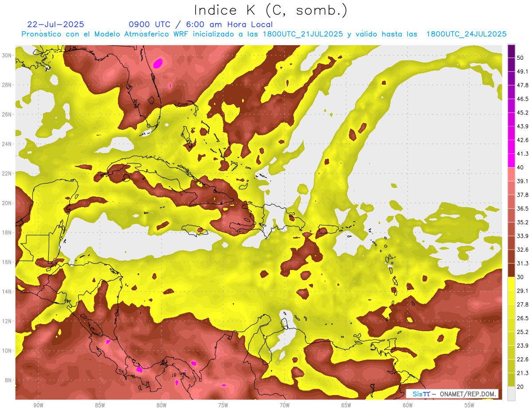Image resolution: width=532 pixels, height=411 pixels.
Task: Click the '60W' longitude axis label
Action: (x=408, y=406)
